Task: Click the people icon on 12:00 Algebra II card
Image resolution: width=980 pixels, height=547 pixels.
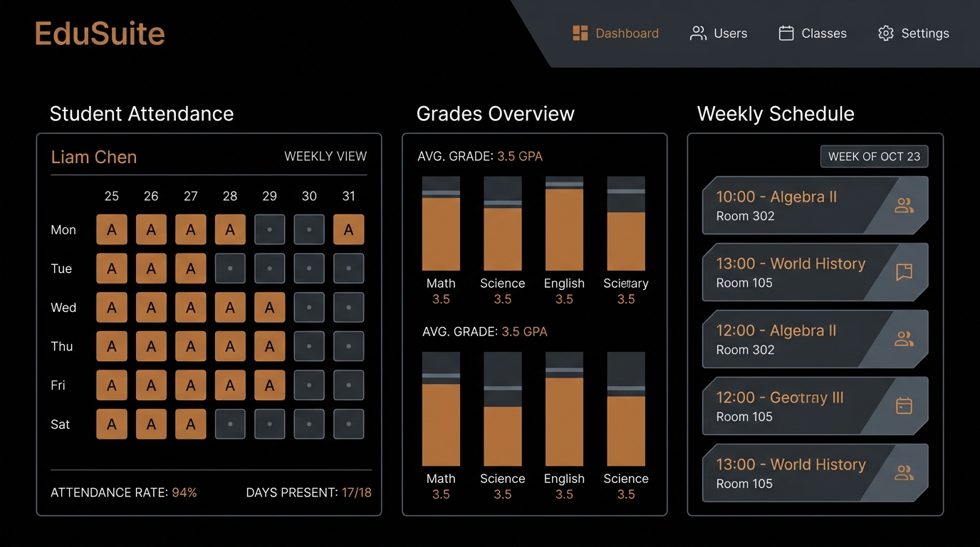Action: pyautogui.click(x=904, y=339)
